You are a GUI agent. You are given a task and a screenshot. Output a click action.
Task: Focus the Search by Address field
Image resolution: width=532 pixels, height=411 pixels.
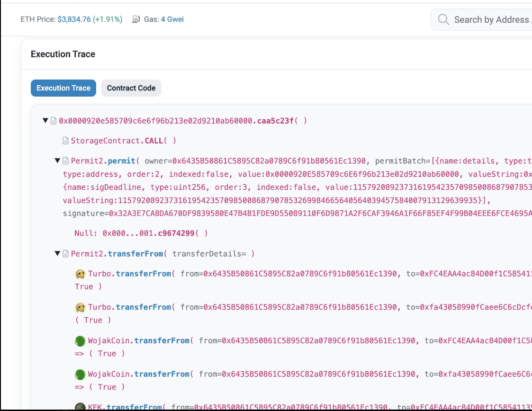click(x=491, y=19)
